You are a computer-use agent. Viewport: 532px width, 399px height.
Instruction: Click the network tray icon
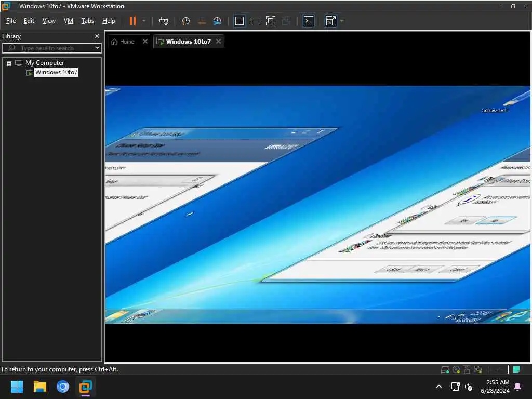click(455, 387)
